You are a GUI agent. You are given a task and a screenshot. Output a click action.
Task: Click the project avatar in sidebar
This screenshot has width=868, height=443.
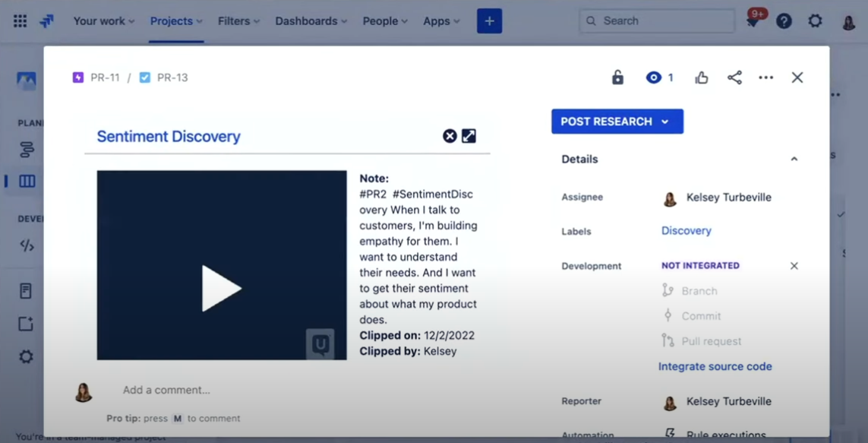pyautogui.click(x=27, y=81)
